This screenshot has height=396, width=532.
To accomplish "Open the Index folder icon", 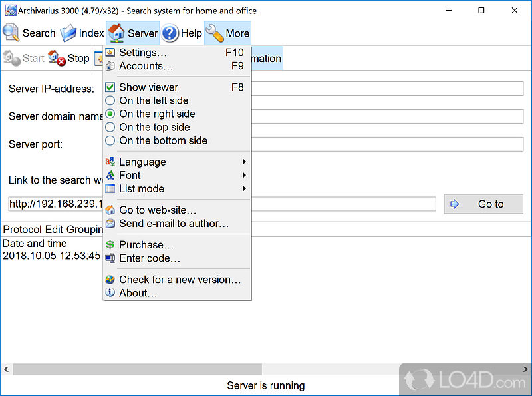I will pos(68,33).
